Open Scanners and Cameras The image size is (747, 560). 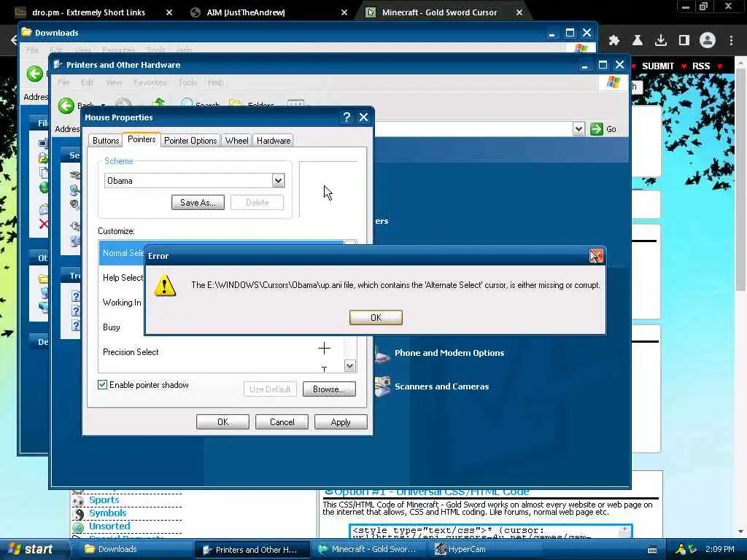[441, 386]
